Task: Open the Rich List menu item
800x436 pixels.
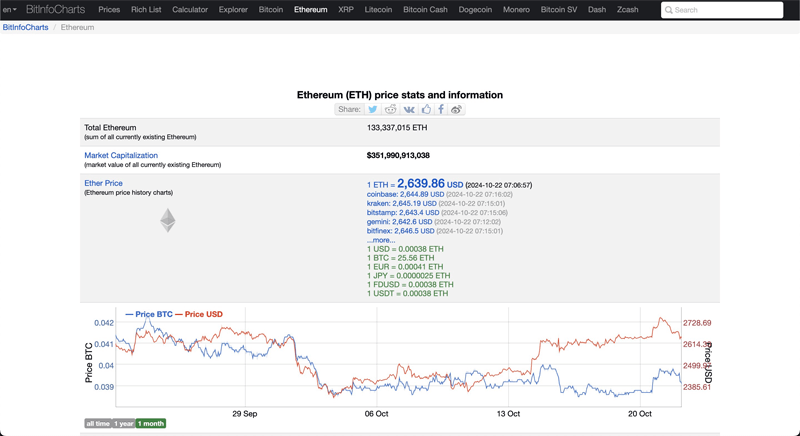Action: [146, 10]
